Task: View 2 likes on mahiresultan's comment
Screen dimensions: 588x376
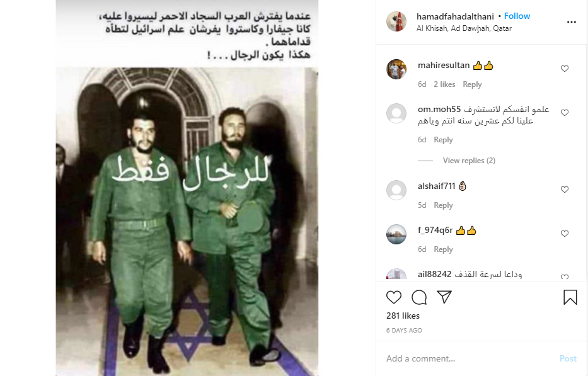Action: pos(444,84)
